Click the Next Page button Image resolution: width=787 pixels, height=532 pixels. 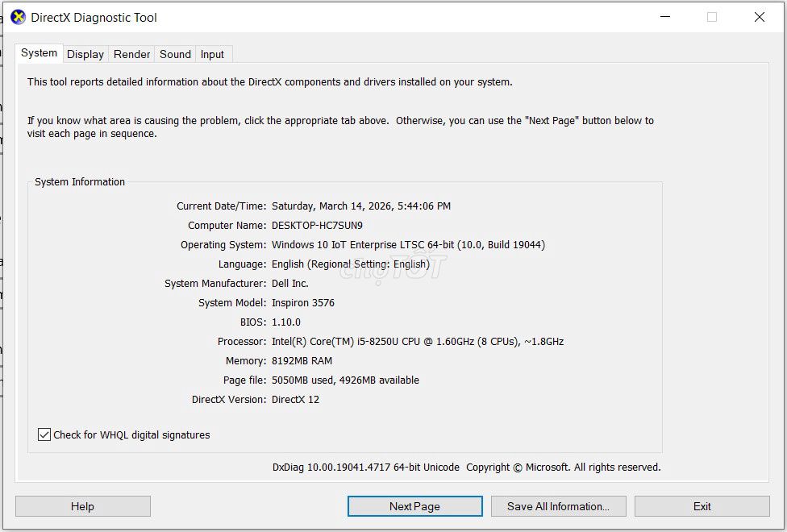click(x=415, y=506)
